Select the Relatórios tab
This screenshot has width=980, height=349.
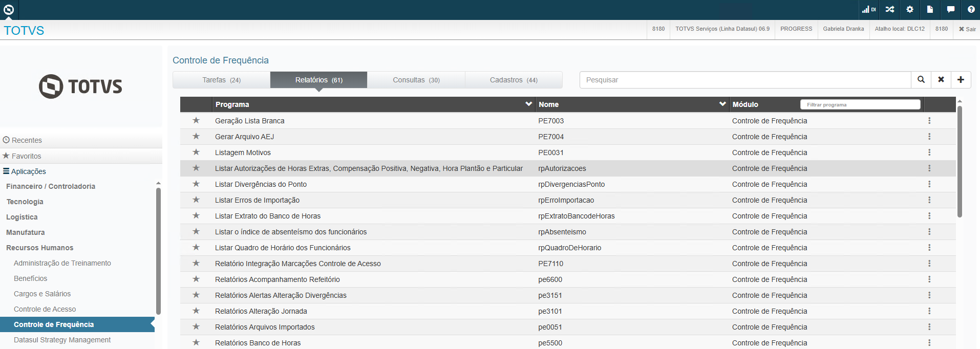click(319, 80)
